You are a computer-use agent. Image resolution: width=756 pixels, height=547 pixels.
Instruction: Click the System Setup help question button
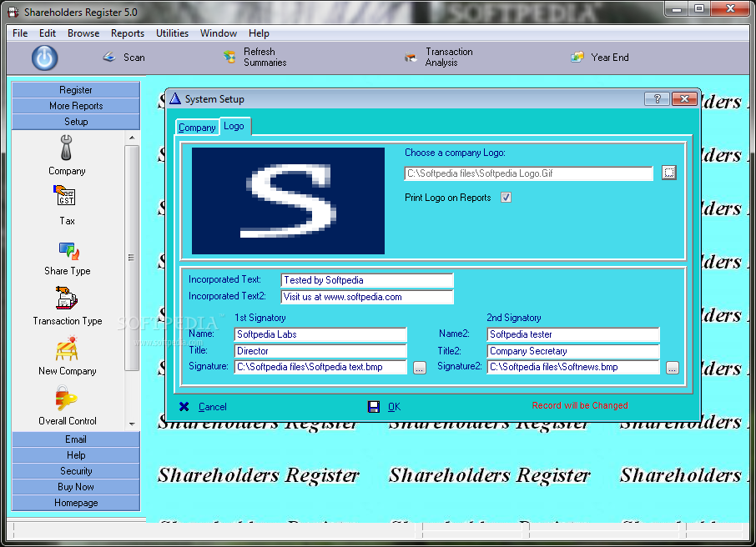[x=657, y=98]
